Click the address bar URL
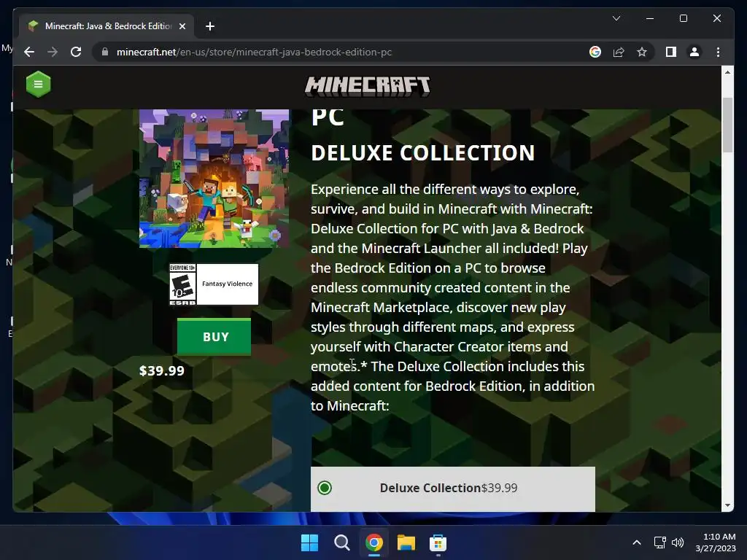Viewport: 747px width, 560px height. pyautogui.click(x=254, y=52)
